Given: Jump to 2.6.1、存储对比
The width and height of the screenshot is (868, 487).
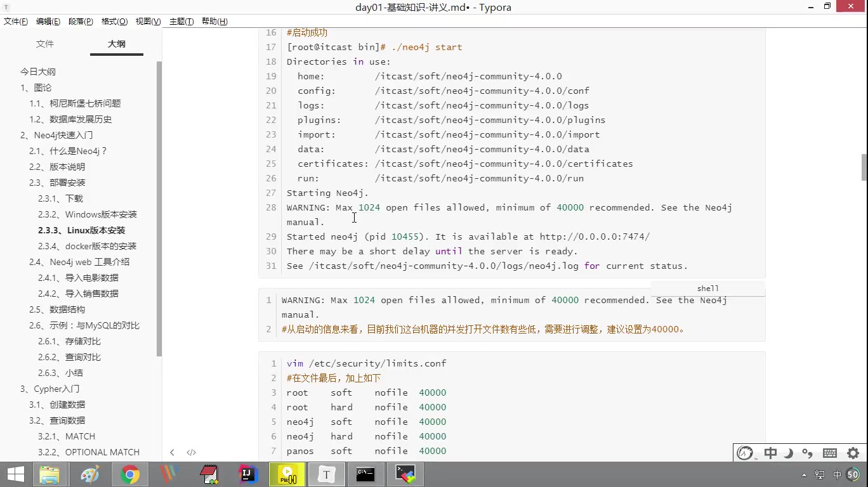Looking at the screenshot, I should tap(69, 341).
